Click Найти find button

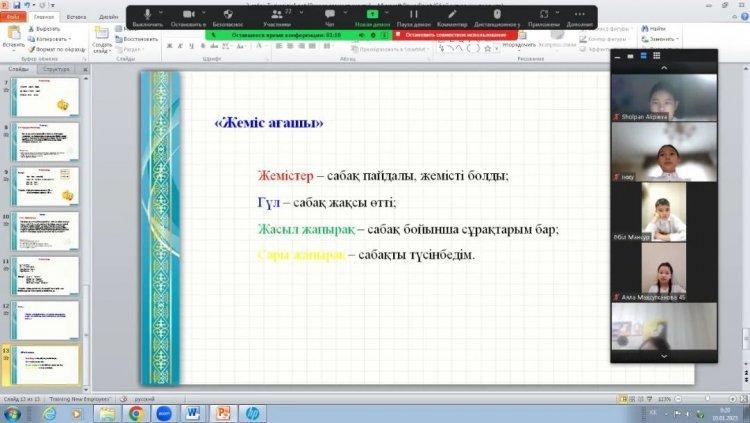coord(654,29)
